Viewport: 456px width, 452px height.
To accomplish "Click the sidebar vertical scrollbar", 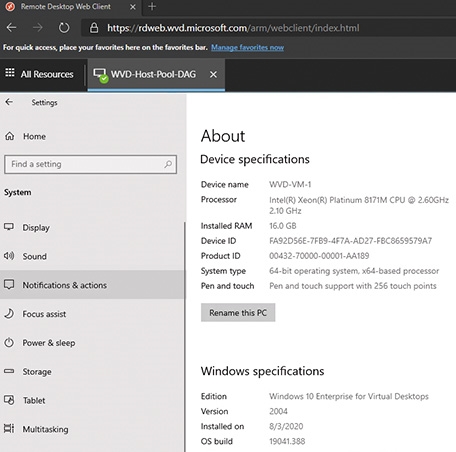I will tap(185, 337).
